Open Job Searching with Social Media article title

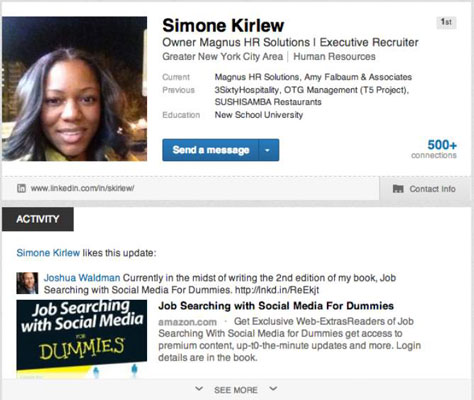276,306
